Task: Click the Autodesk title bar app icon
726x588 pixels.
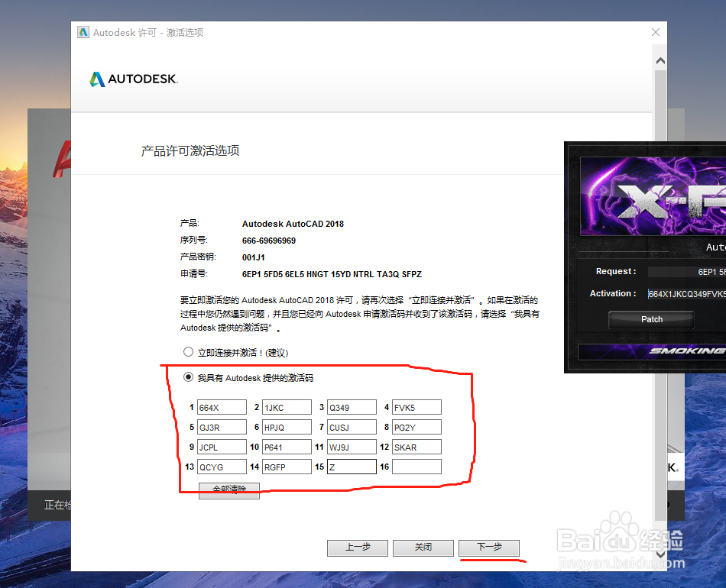Action: (x=83, y=32)
